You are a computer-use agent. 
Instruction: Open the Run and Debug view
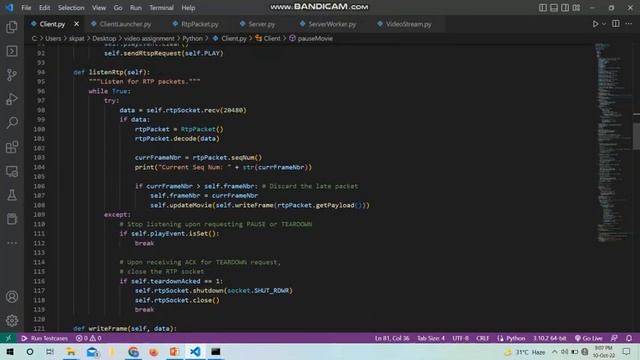[12, 99]
